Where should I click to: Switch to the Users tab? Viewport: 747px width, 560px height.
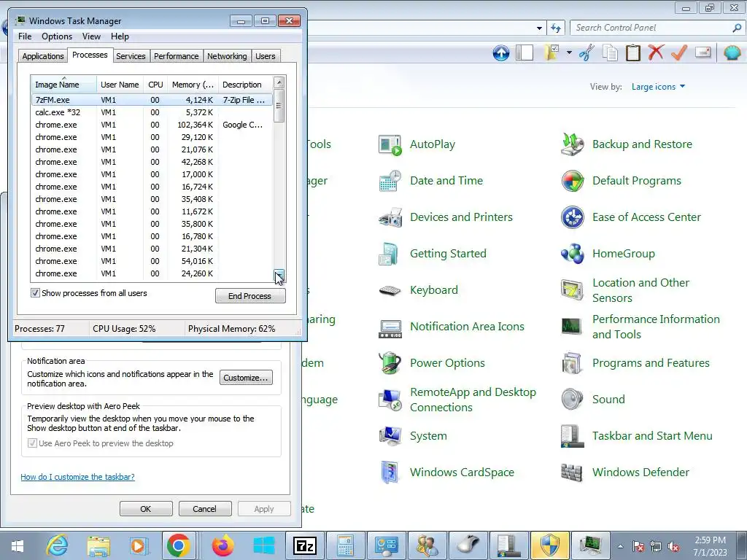266,56
